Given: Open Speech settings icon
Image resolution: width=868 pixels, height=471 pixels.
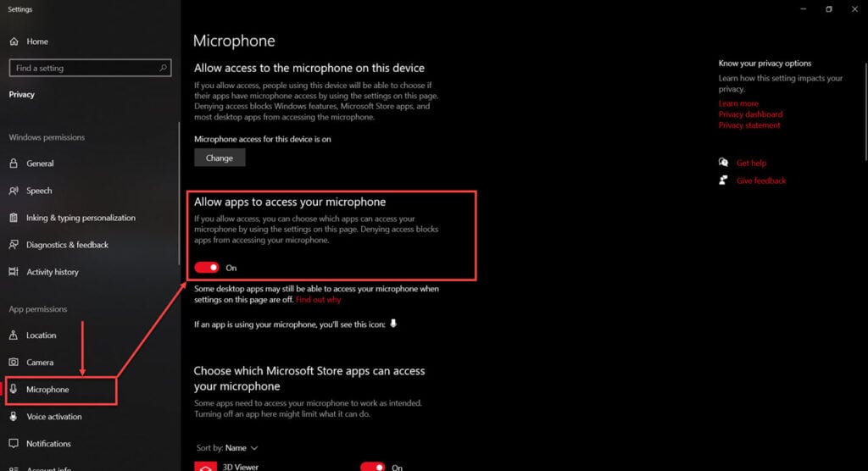Looking at the screenshot, I should coord(14,191).
